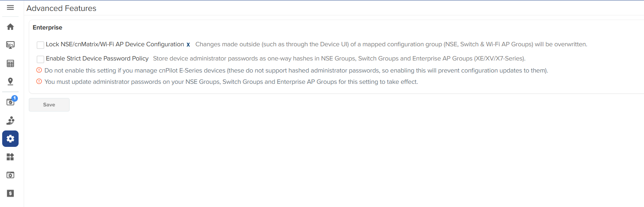Image resolution: width=644 pixels, height=207 pixels.
Task: Click the X beside Lock Device Configuration
Action: (x=188, y=45)
